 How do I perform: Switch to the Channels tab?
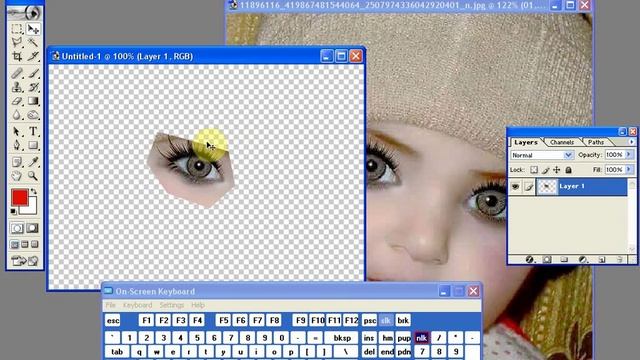pyautogui.click(x=562, y=142)
